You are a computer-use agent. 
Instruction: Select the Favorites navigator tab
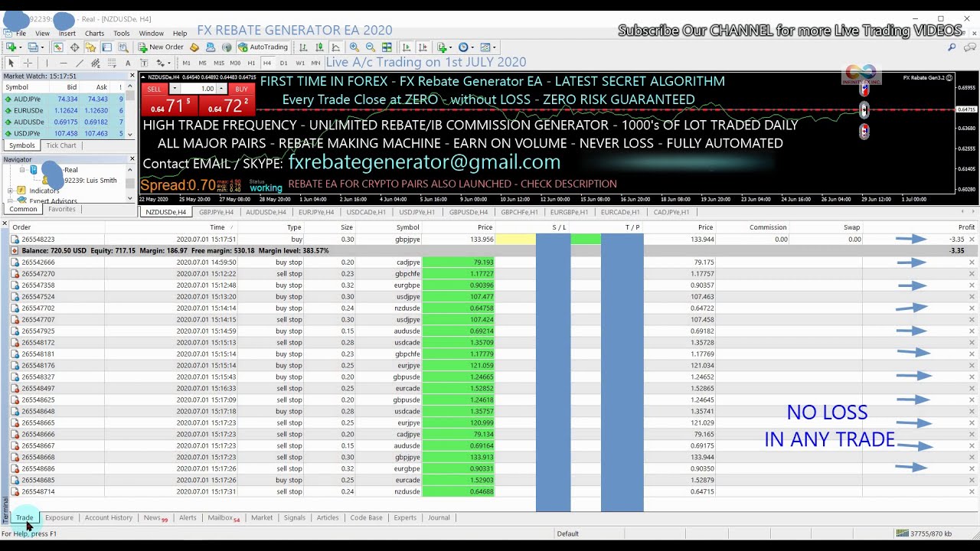point(62,209)
